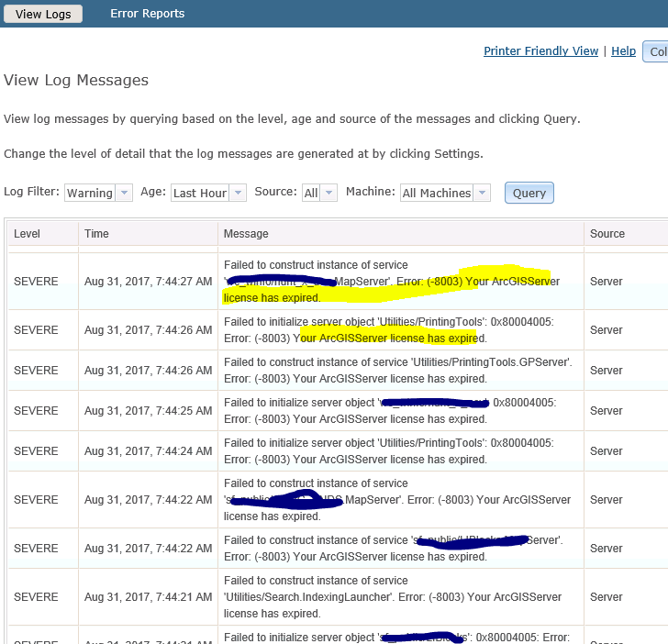668x644 pixels.
Task: Open the View Logs tab
Action: 42,14
